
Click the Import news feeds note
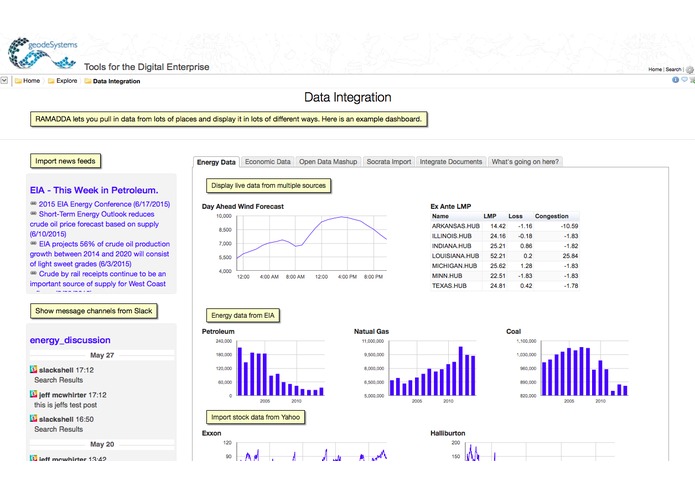[x=65, y=161]
